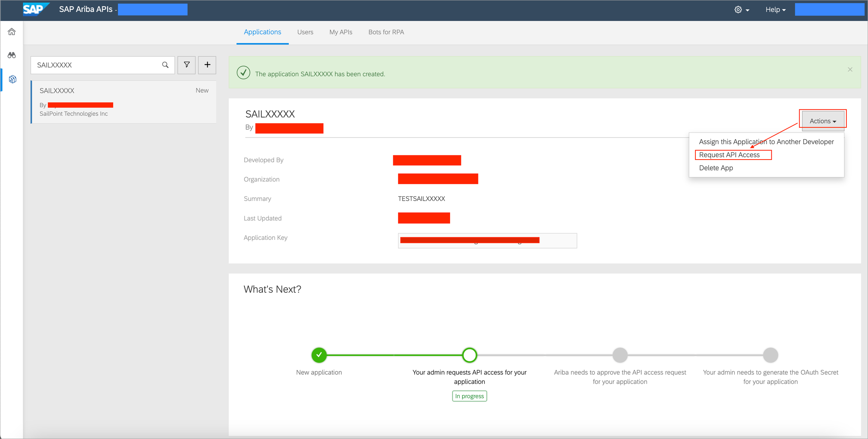
Task: Click the TESTSAILXXXXX summary value
Action: 421,199
